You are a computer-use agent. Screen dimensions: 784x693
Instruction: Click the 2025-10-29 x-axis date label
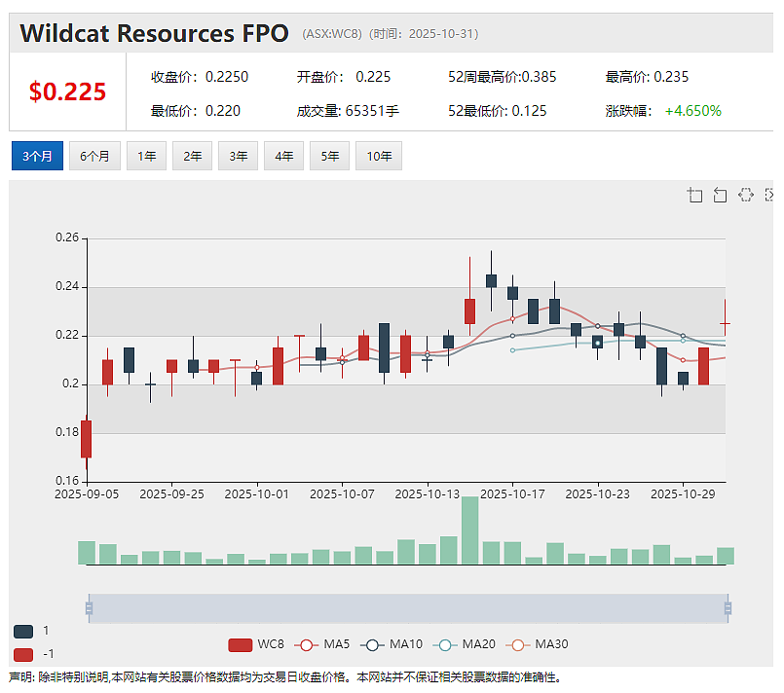[x=683, y=494]
